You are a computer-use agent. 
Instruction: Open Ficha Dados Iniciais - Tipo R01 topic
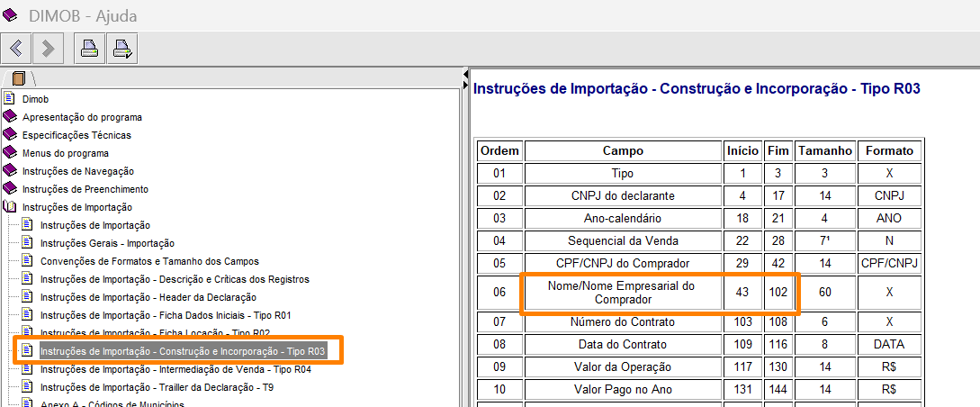click(x=166, y=315)
